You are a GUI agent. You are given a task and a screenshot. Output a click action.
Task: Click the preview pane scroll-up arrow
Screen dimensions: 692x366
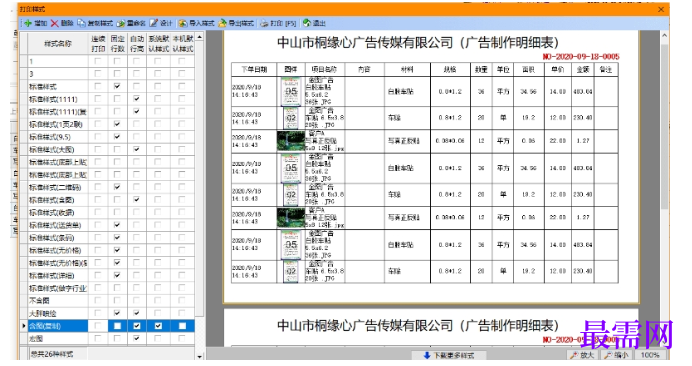click(664, 36)
